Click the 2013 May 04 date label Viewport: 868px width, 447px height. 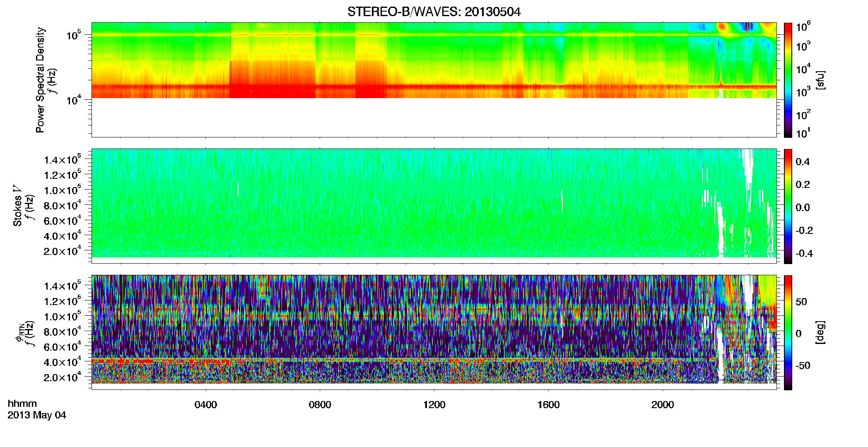tap(37, 415)
